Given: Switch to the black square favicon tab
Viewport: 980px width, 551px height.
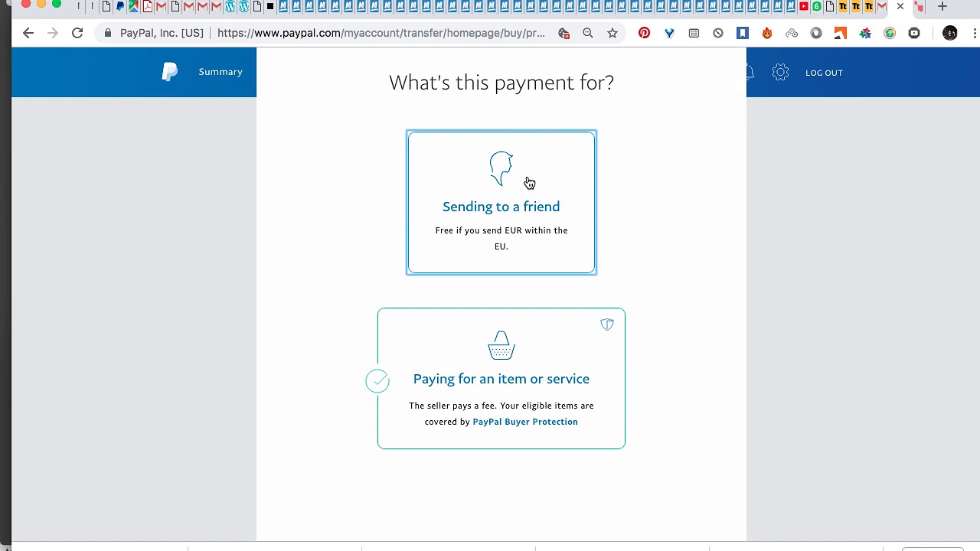Looking at the screenshot, I should pos(270,6).
